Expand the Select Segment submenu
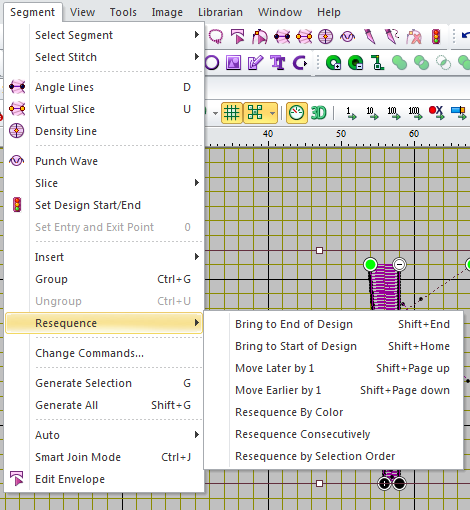This screenshot has height=510, width=470. click(x=117, y=35)
